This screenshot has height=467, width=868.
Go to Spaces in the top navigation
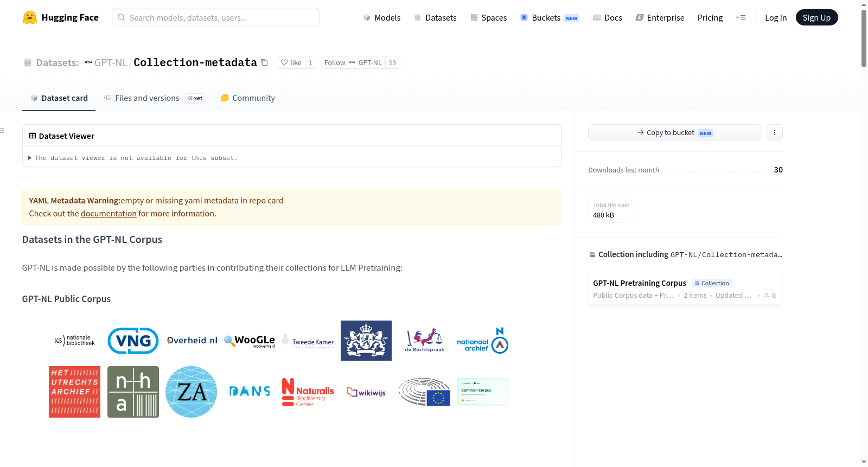[x=488, y=17]
